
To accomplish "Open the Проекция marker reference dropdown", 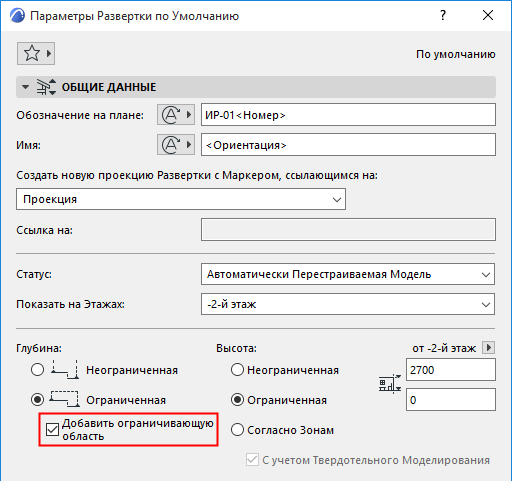I will click(x=181, y=199).
